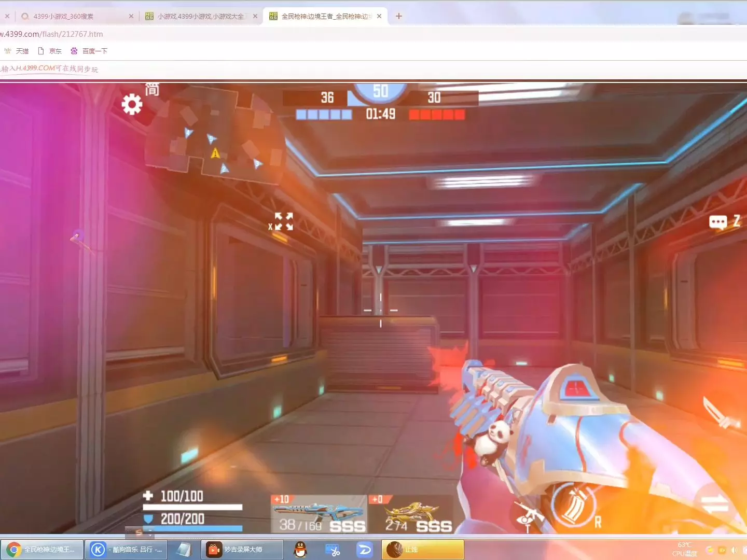
Task: Click the 63℃ CPU temperature readout
Action: point(685,549)
